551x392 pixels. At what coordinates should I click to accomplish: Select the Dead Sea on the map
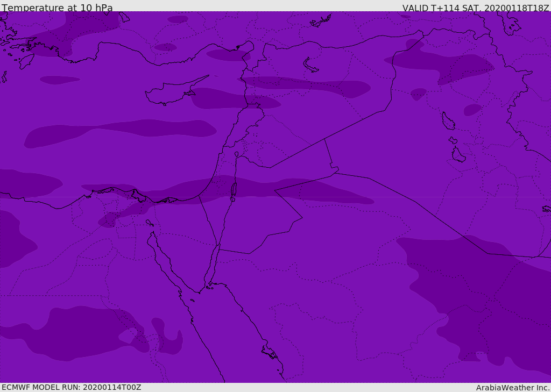pyautogui.click(x=234, y=190)
